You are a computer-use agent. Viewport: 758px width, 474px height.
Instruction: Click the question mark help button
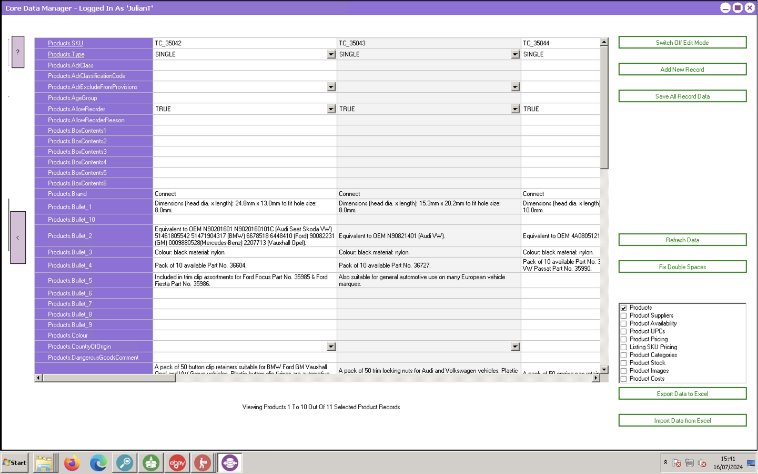[18, 52]
